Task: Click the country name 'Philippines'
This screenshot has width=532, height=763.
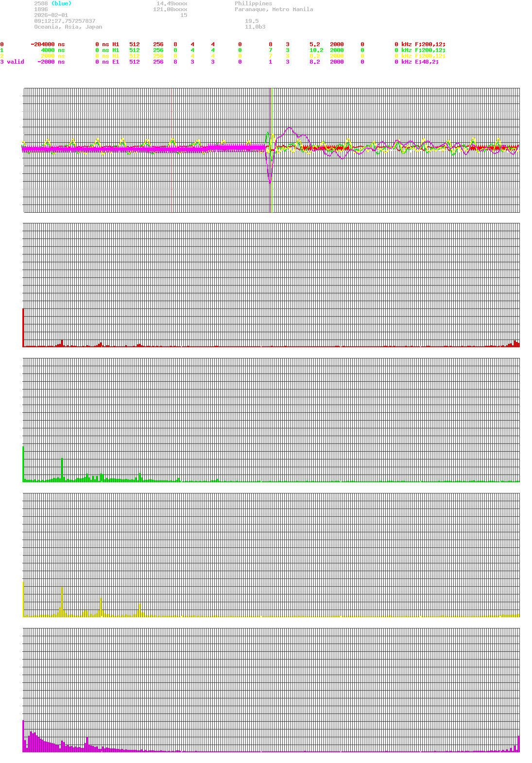Action: (253, 3)
